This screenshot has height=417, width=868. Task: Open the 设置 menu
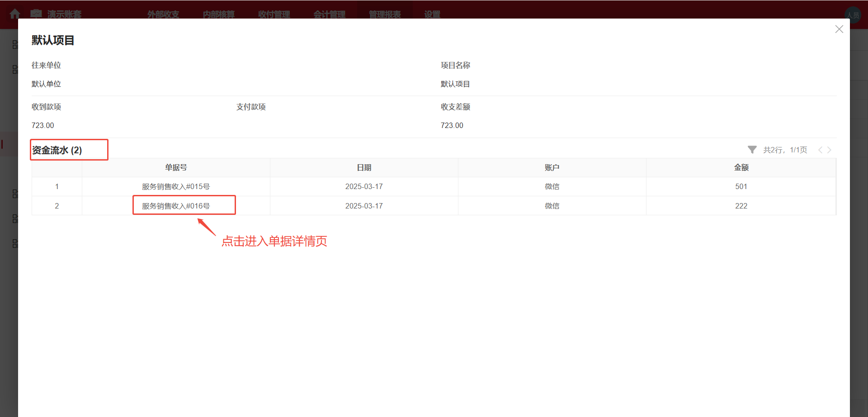(431, 14)
